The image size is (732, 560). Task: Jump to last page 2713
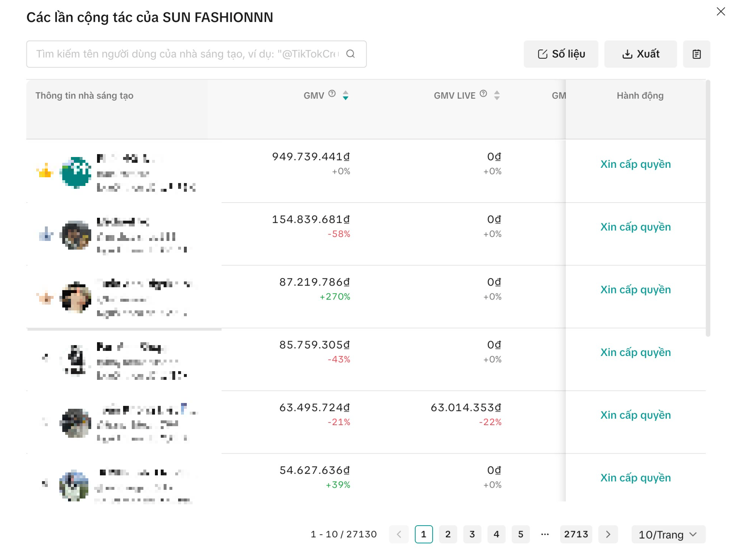click(576, 534)
